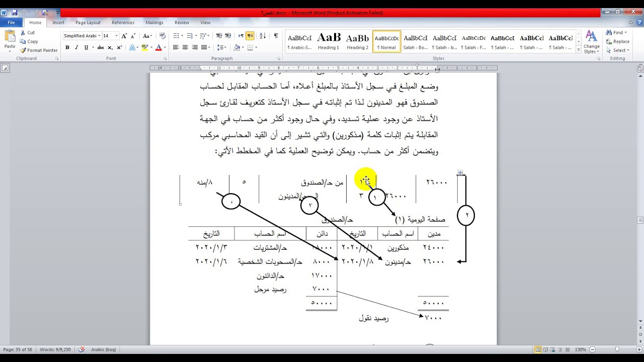Toggle show paragraph marks (pilcrow)
644x362 pixels.
click(276, 36)
